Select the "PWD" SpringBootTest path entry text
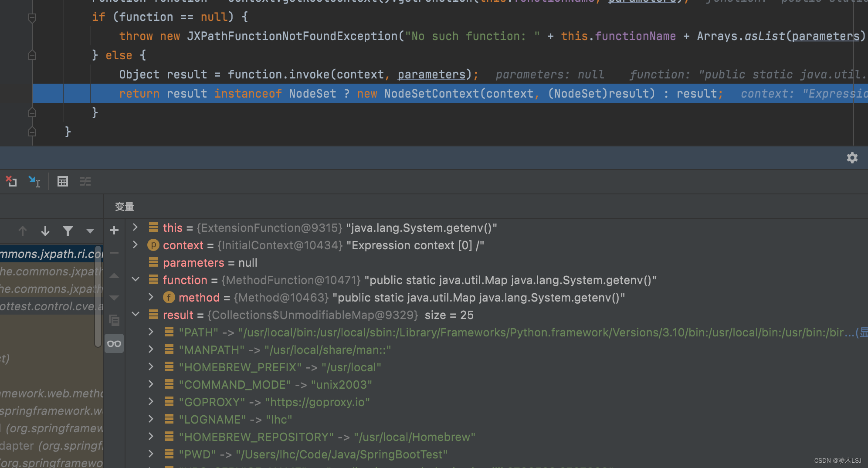Screen dimensions: 868x468 313,454
